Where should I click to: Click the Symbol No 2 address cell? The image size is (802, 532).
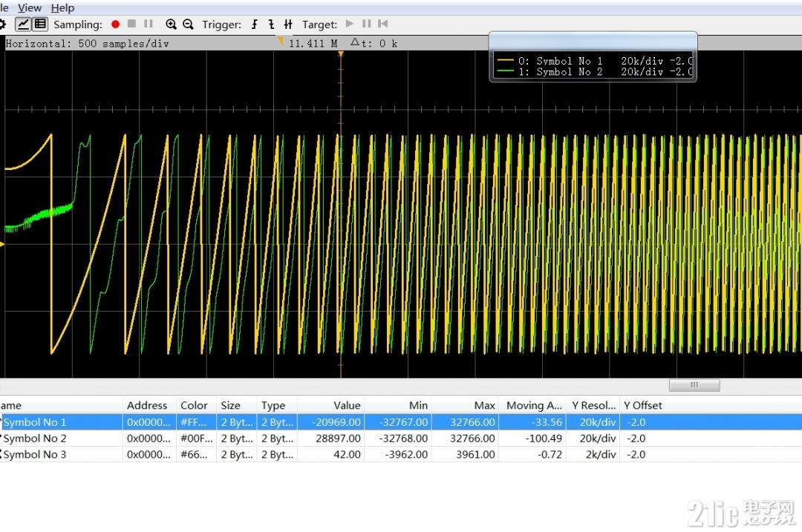tap(149, 439)
